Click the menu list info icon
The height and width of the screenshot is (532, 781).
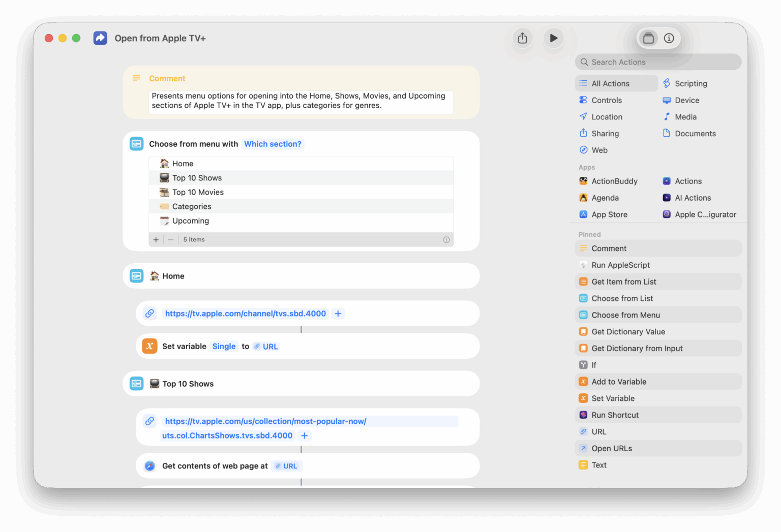tap(446, 240)
